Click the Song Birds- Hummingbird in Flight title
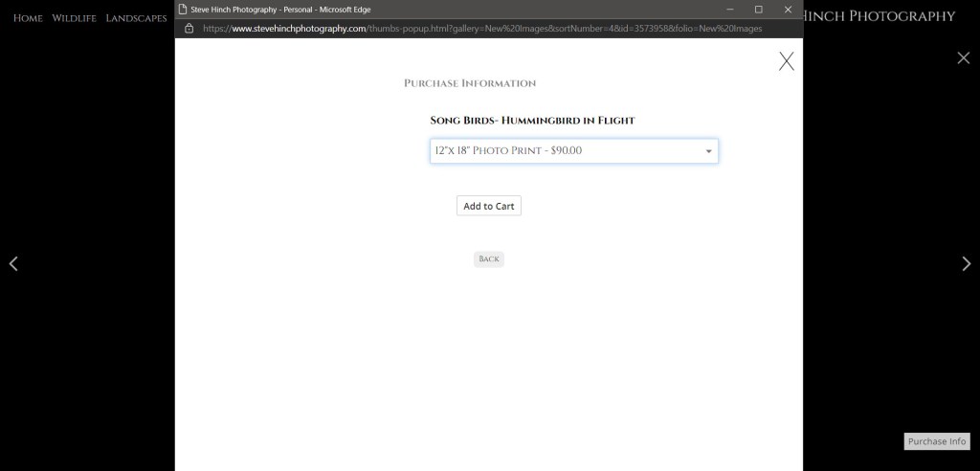980x471 pixels. point(532,121)
